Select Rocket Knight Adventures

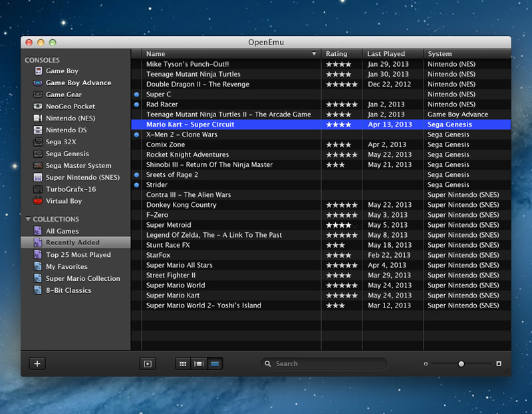click(188, 154)
